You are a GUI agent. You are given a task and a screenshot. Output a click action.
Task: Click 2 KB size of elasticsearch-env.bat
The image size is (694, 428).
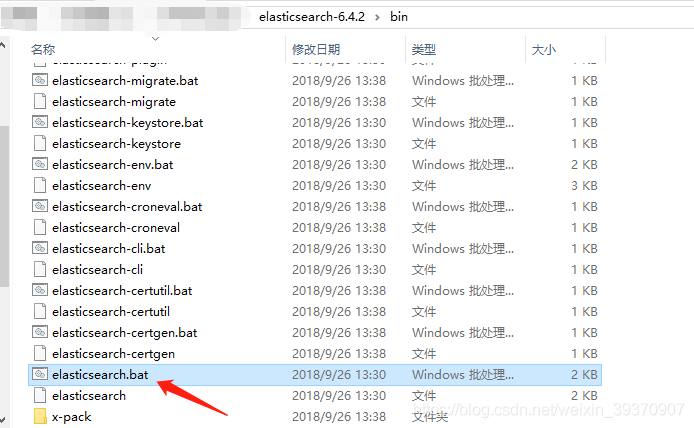(x=584, y=165)
